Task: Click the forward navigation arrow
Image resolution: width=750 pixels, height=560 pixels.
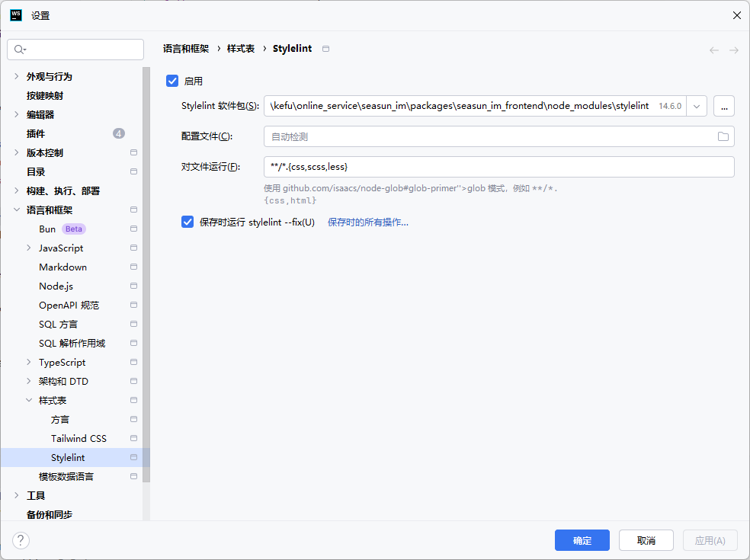Action: (734, 50)
